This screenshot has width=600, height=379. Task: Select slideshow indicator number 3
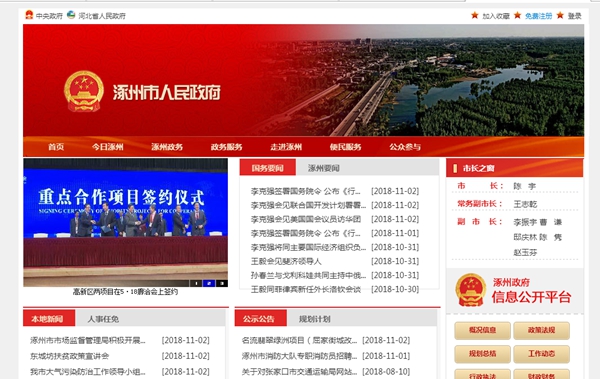point(222,283)
